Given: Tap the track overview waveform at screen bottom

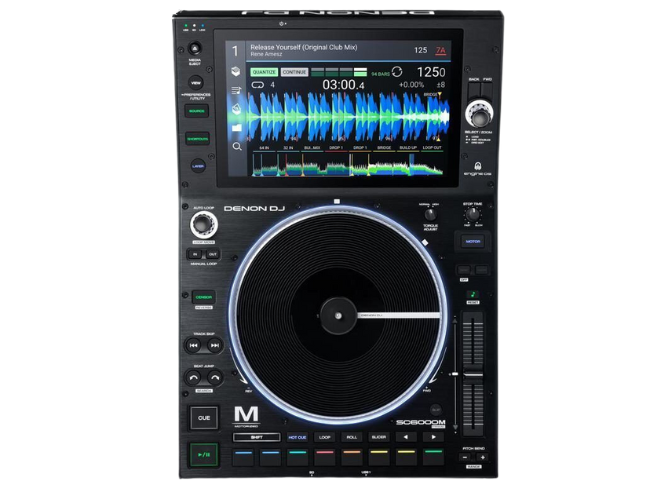Looking at the screenshot, I should tap(348, 165).
